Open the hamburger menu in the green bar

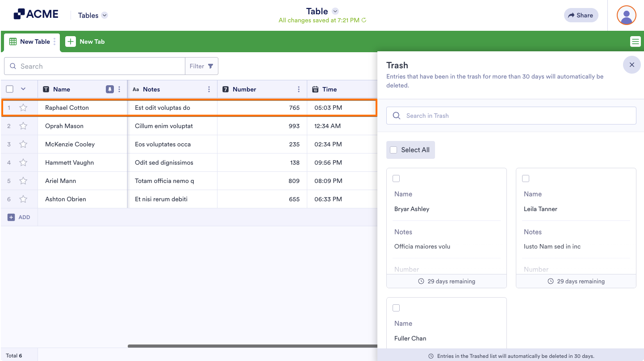coord(635,41)
